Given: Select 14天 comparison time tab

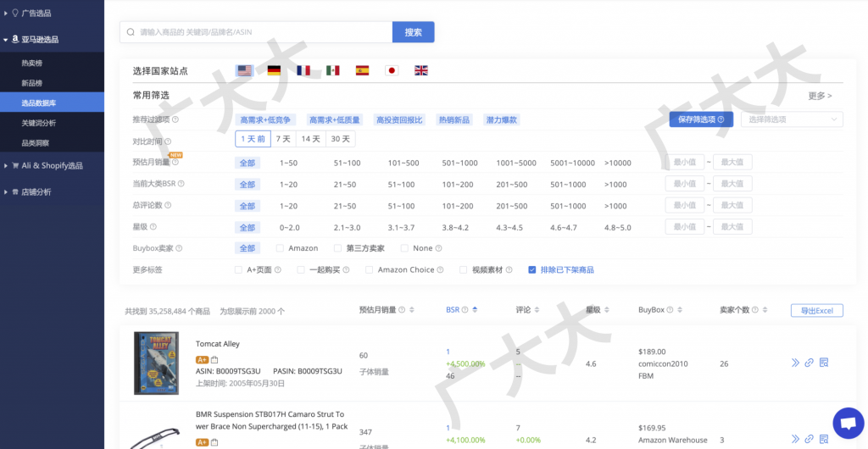Looking at the screenshot, I should coord(310,139).
